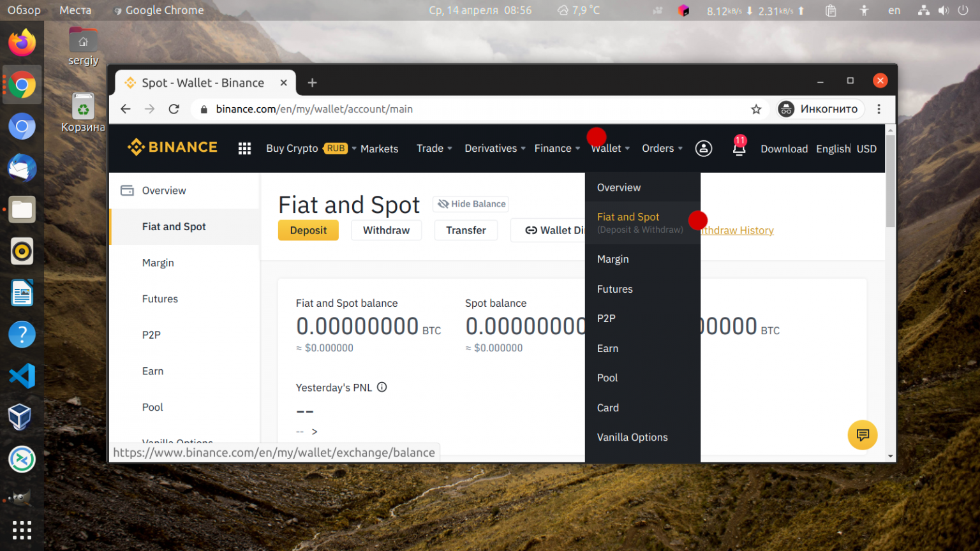Viewport: 980px width, 551px height.
Task: Show all applications grid
Action: pyautogui.click(x=22, y=530)
